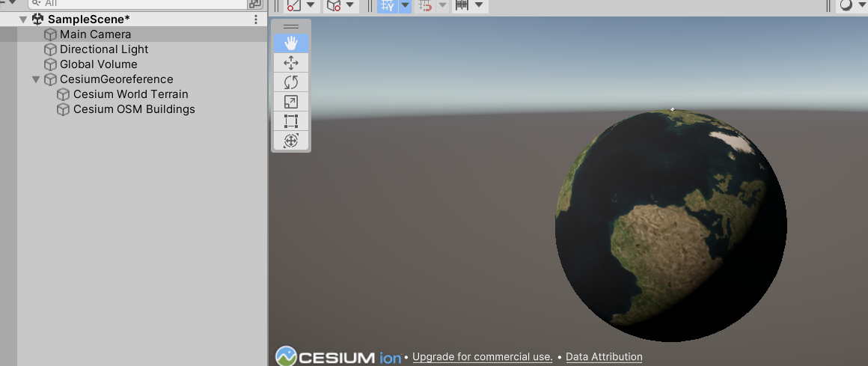The height and width of the screenshot is (366, 868).
Task: Collapse the CesiumGeoreference children
Action: pyautogui.click(x=37, y=79)
